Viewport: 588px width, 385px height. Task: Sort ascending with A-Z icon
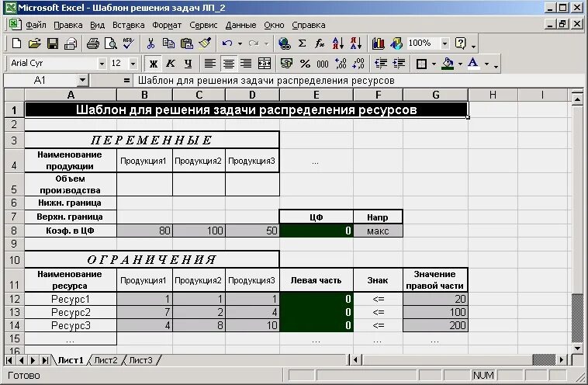tap(338, 43)
